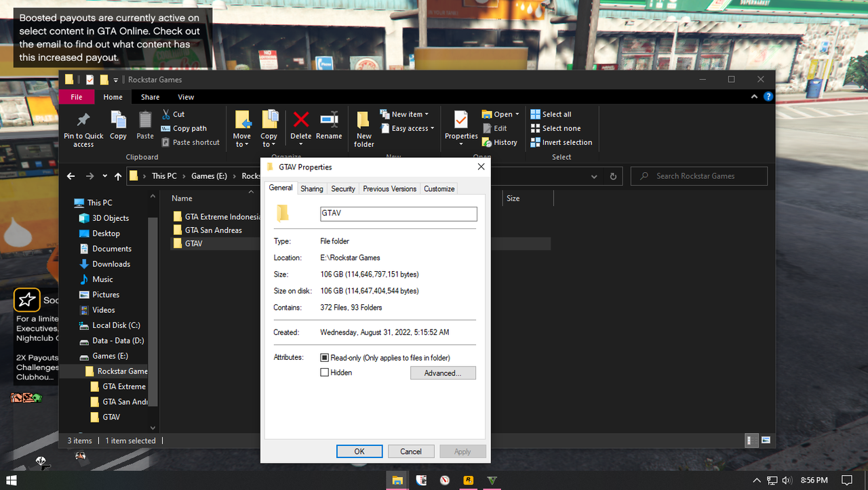Open the volume control in tray
The height and width of the screenshot is (490, 868).
787,480
